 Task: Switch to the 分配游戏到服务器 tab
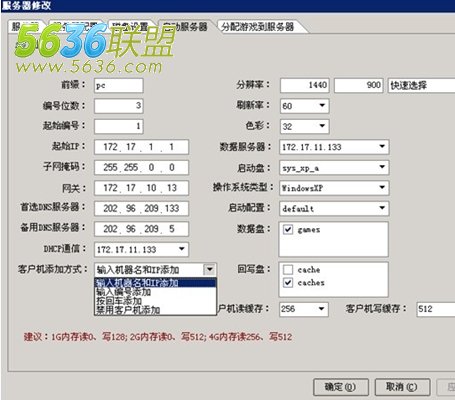pos(258,27)
